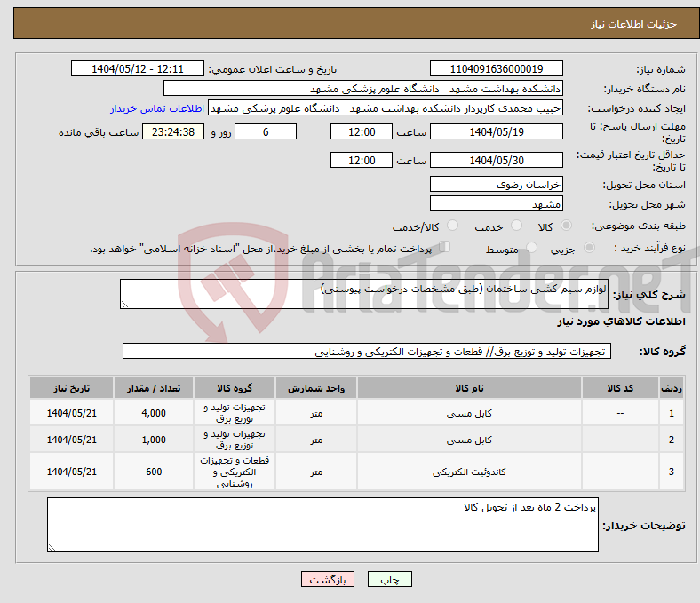Click the شماره نیاز number field

[497, 68]
